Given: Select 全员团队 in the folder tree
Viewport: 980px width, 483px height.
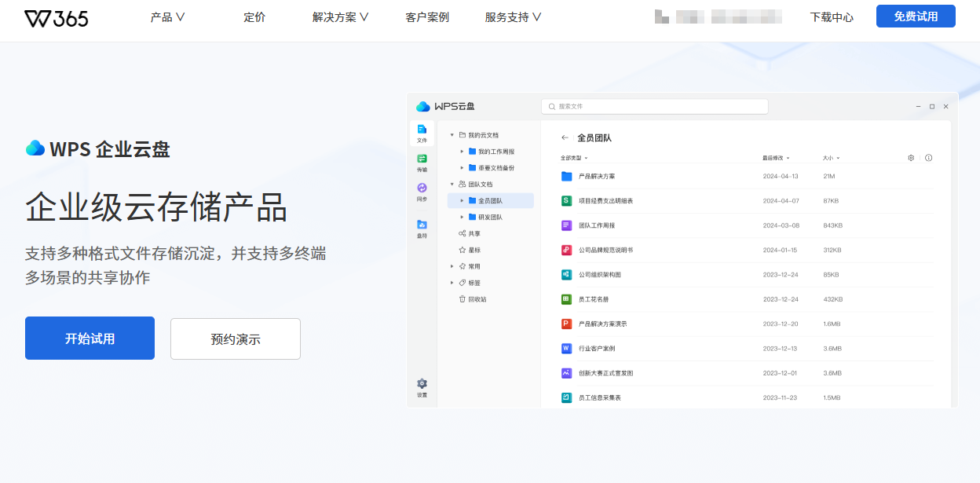Looking at the screenshot, I should tap(491, 201).
